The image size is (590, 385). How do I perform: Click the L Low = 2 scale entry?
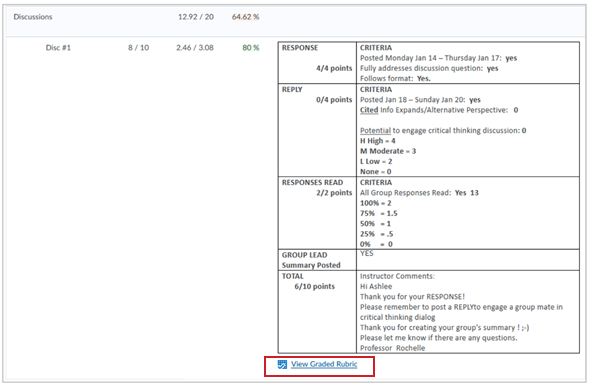(376, 161)
